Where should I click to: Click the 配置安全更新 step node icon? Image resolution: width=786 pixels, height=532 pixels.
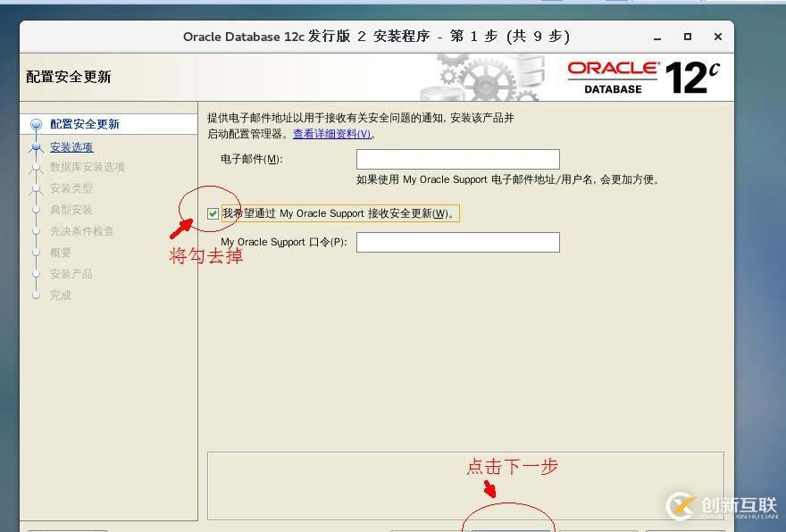coord(34,124)
